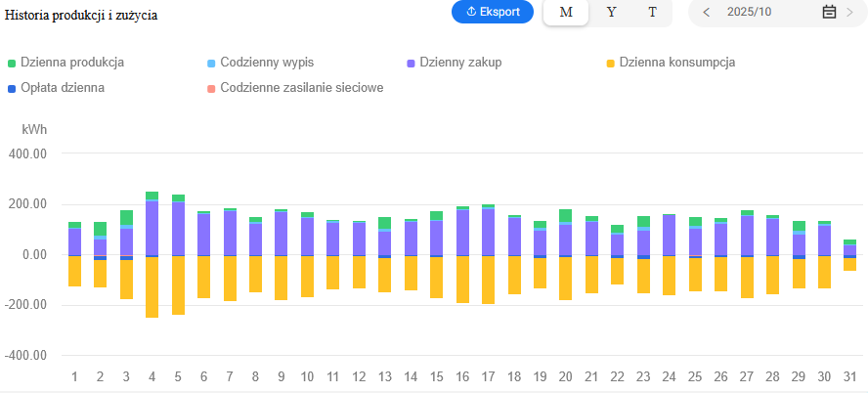Image resolution: width=868 pixels, height=393 pixels.
Task: Hide the Dzienna konsumpcja series label
Action: point(676,63)
